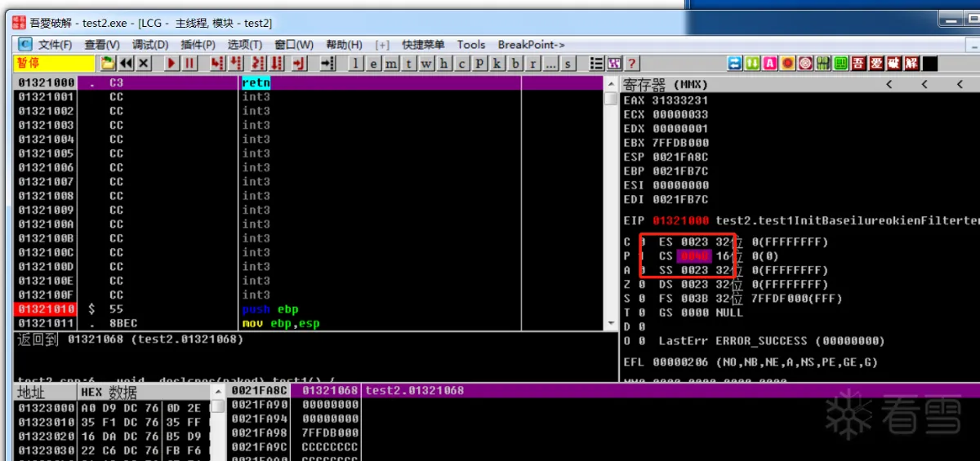Open the References window with the r button

(x=532, y=63)
